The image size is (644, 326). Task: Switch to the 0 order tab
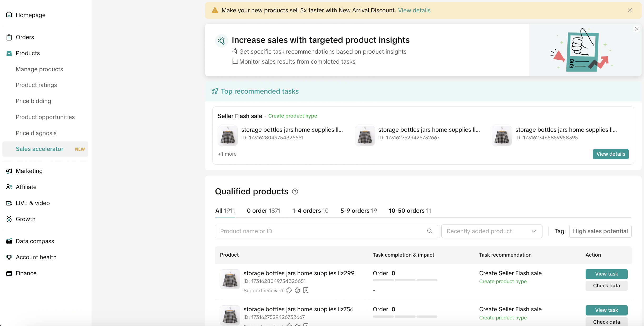[264, 211]
